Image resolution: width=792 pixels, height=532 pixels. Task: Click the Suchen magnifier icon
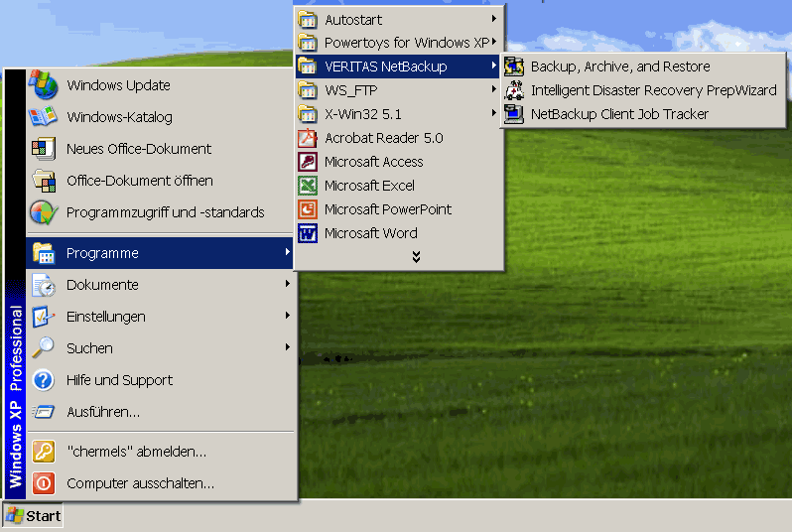43,347
